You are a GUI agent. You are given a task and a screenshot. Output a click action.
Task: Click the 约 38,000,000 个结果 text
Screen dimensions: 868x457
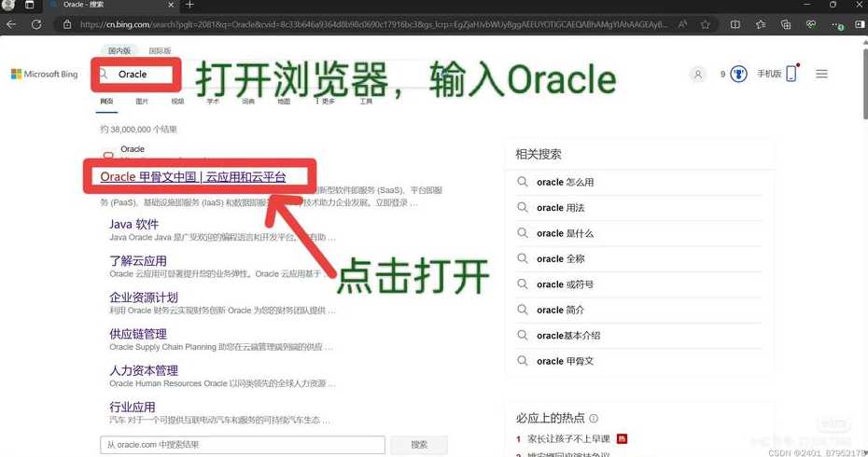(x=138, y=129)
